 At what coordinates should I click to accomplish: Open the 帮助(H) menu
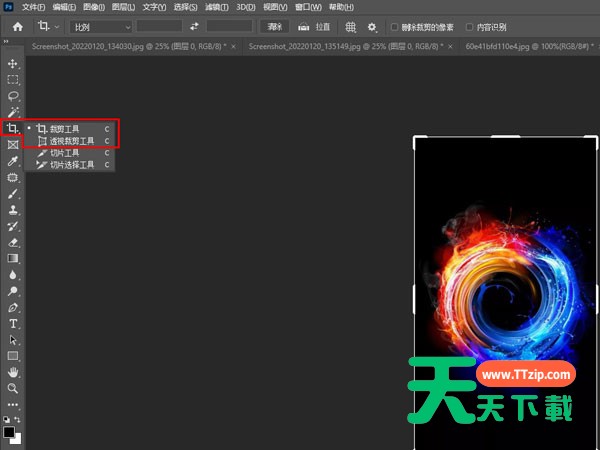(x=341, y=7)
